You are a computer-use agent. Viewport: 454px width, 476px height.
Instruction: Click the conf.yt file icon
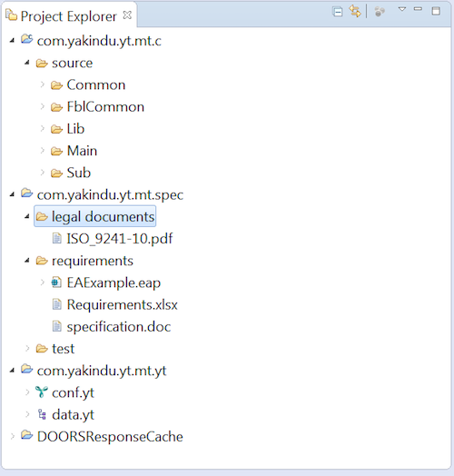click(x=42, y=392)
